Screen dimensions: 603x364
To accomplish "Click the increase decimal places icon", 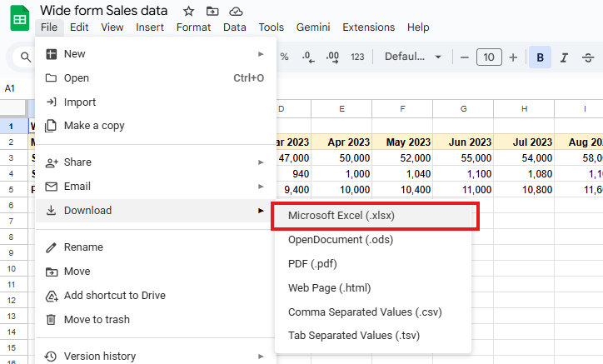I will [x=332, y=57].
